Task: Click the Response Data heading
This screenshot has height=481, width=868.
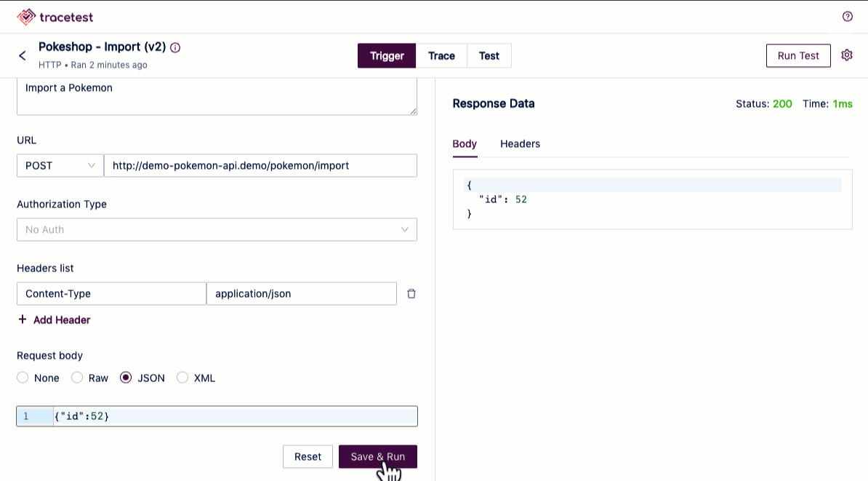Action: pos(493,103)
